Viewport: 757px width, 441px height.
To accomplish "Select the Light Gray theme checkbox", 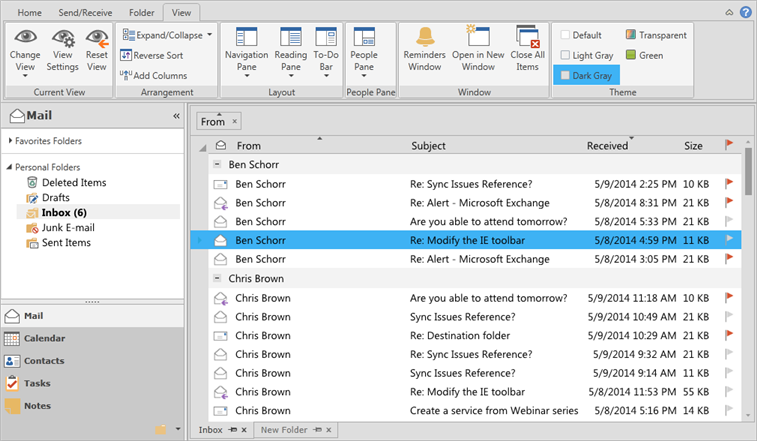I will click(566, 55).
